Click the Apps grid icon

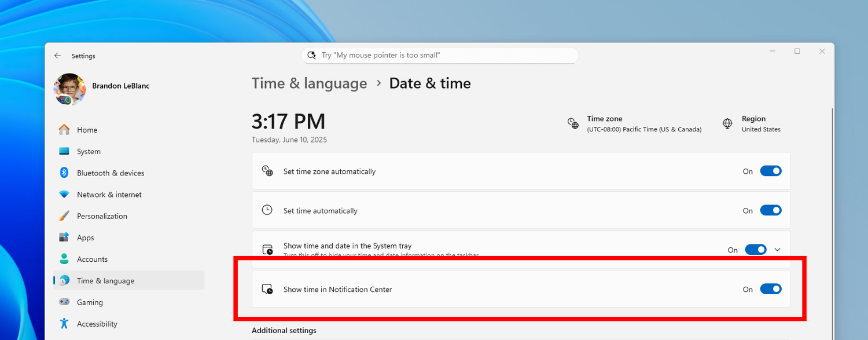tap(64, 237)
